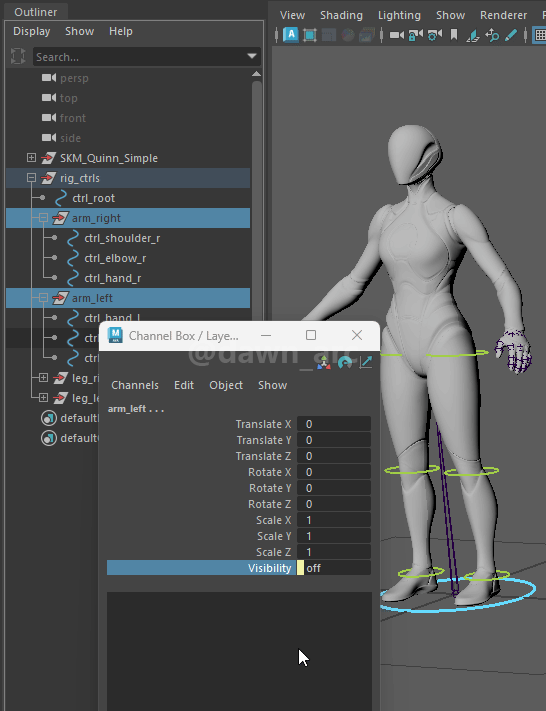Click the dimmed grey panel icon next to frame icon

(x=329, y=35)
